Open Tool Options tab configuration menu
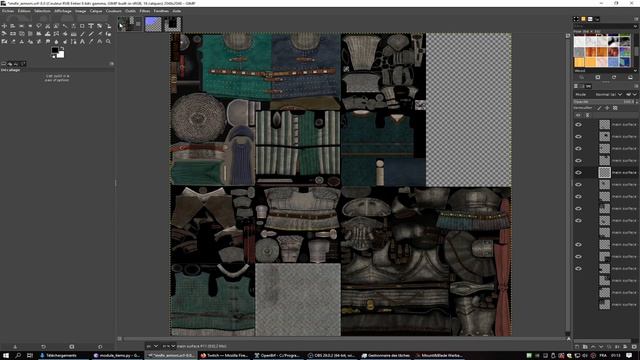This screenshot has height=360, width=640. (111, 64)
